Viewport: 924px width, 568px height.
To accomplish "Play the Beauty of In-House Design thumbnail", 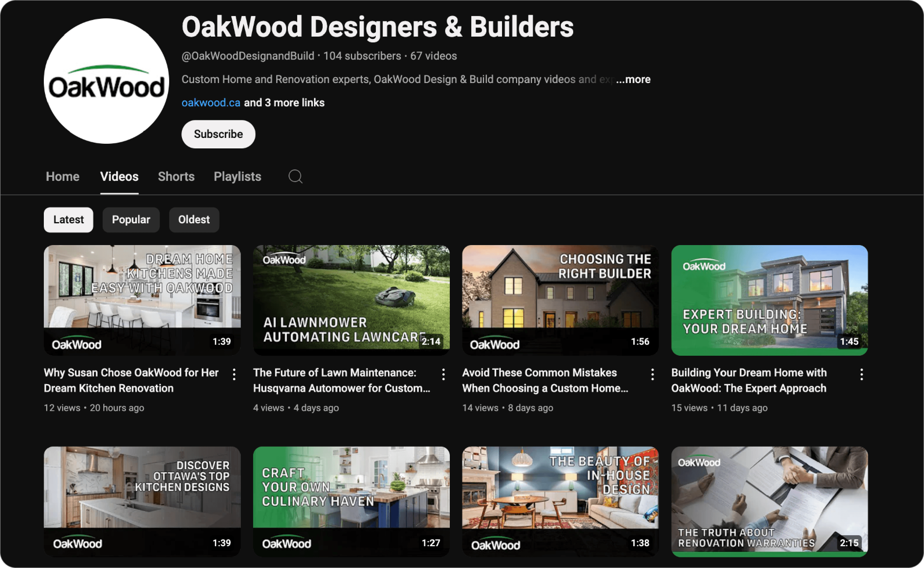I will tap(560, 502).
